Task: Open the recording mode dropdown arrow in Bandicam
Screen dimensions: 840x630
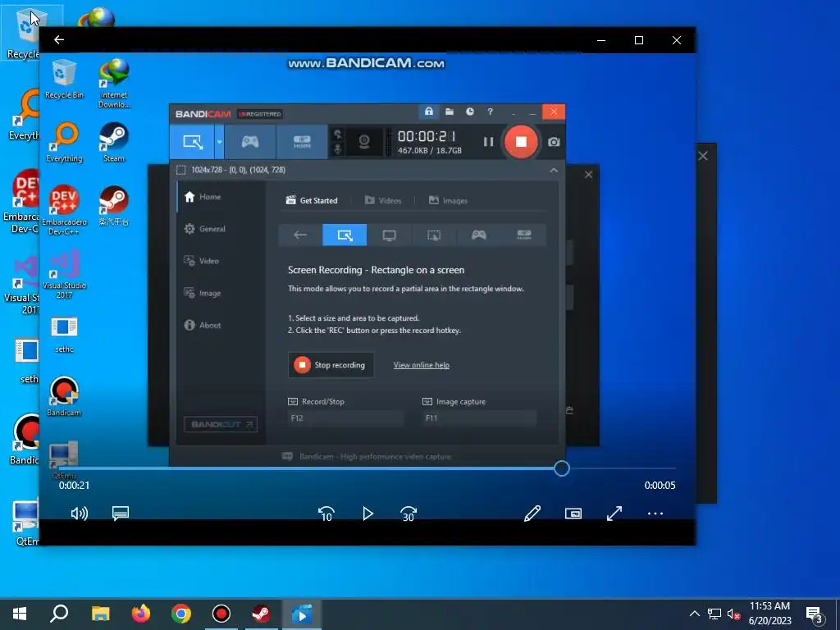Action: coord(219,141)
